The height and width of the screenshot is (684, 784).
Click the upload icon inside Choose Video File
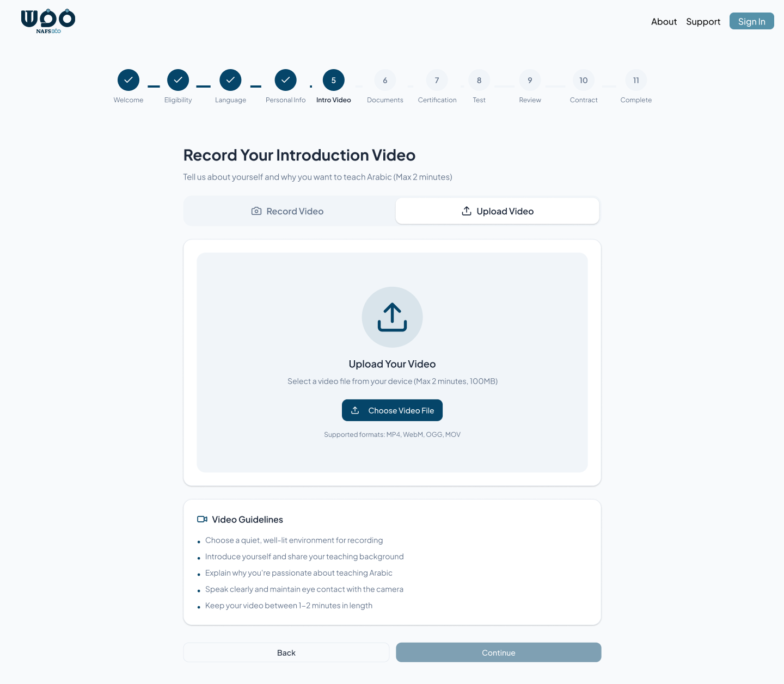[x=356, y=410]
